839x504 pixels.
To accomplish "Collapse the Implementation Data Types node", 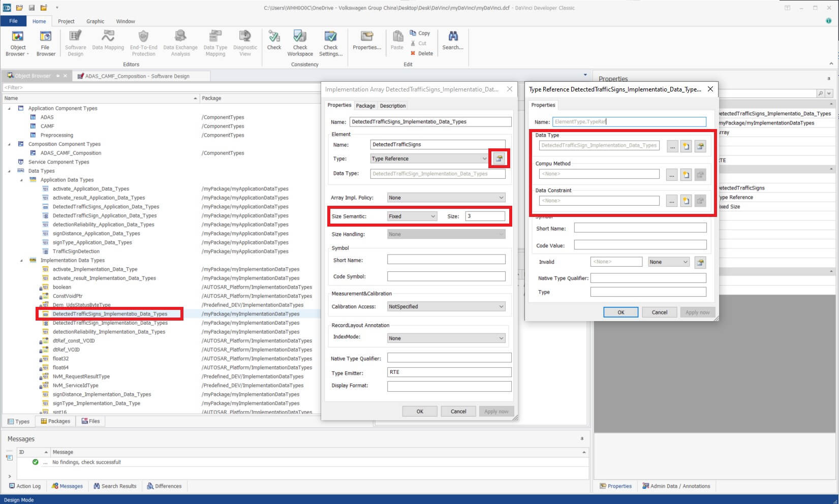I will coord(21,261).
